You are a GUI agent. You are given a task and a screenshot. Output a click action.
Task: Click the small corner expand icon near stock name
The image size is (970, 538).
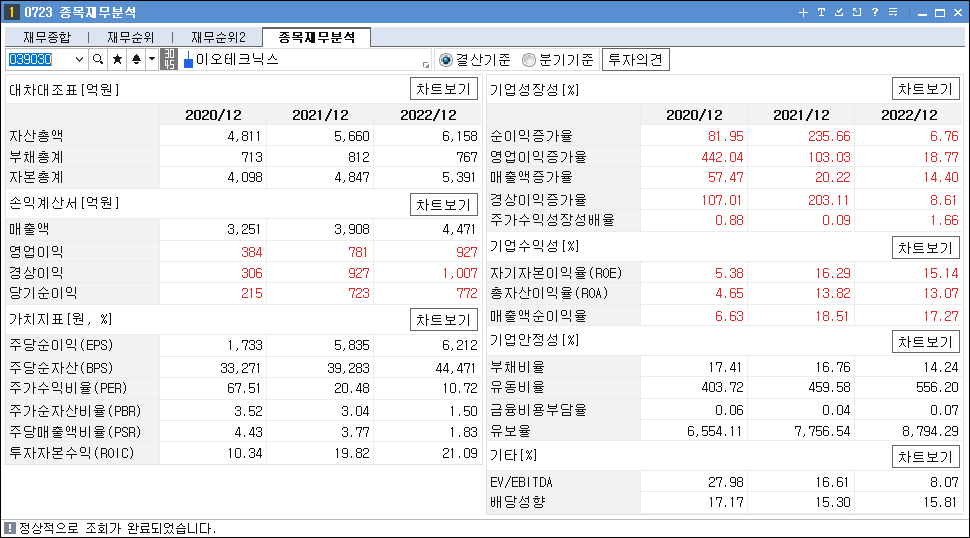pyautogui.click(x=426, y=65)
